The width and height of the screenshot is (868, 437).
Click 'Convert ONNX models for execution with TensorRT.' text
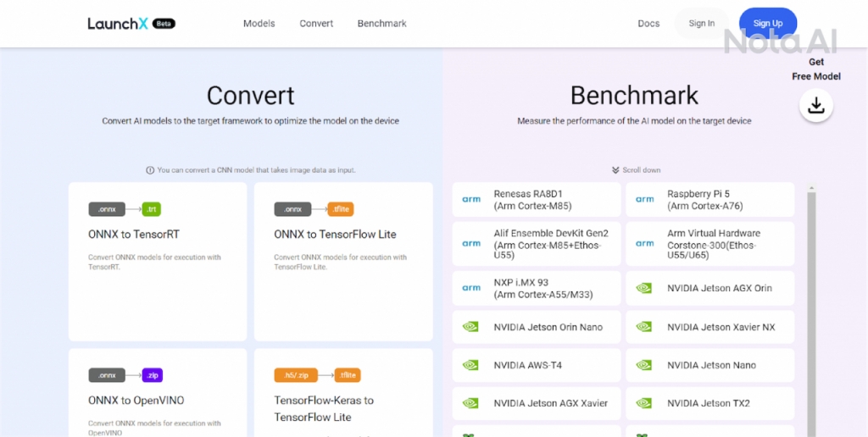click(154, 262)
